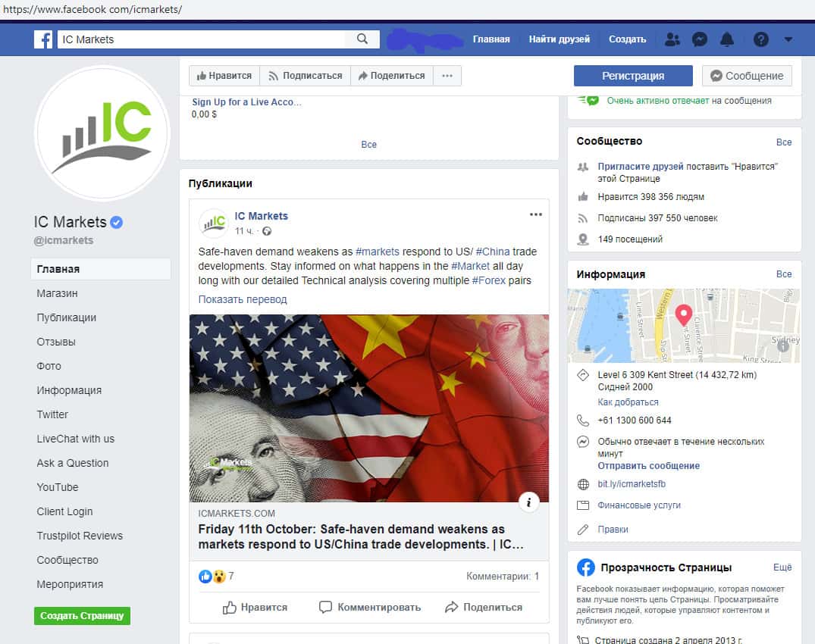Image resolution: width=815 pixels, height=644 pixels.
Task: Click the small IC Markets post avatar
Action: [x=213, y=224]
